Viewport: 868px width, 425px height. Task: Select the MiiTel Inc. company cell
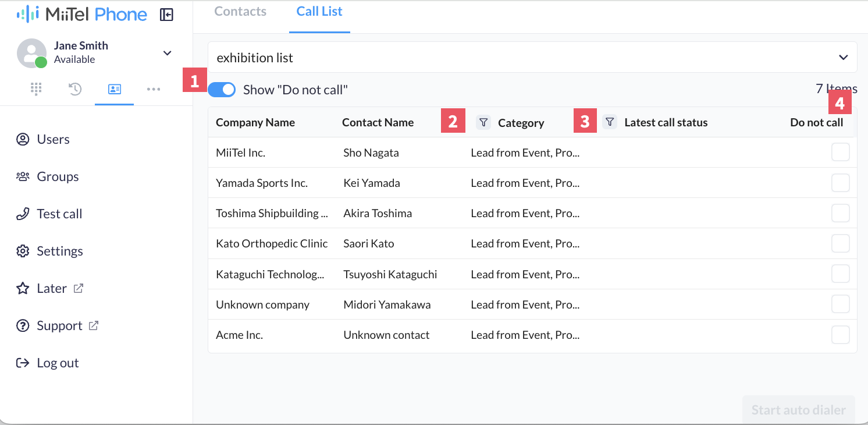[x=240, y=153]
